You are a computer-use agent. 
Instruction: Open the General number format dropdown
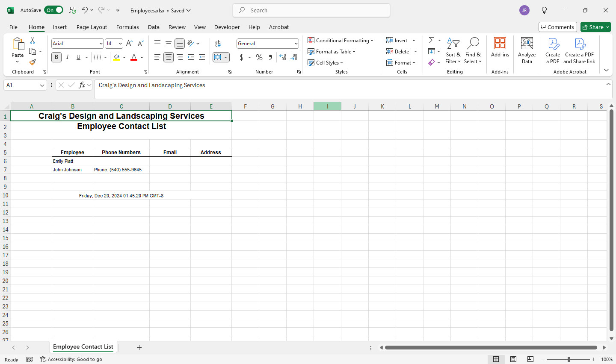point(296,44)
